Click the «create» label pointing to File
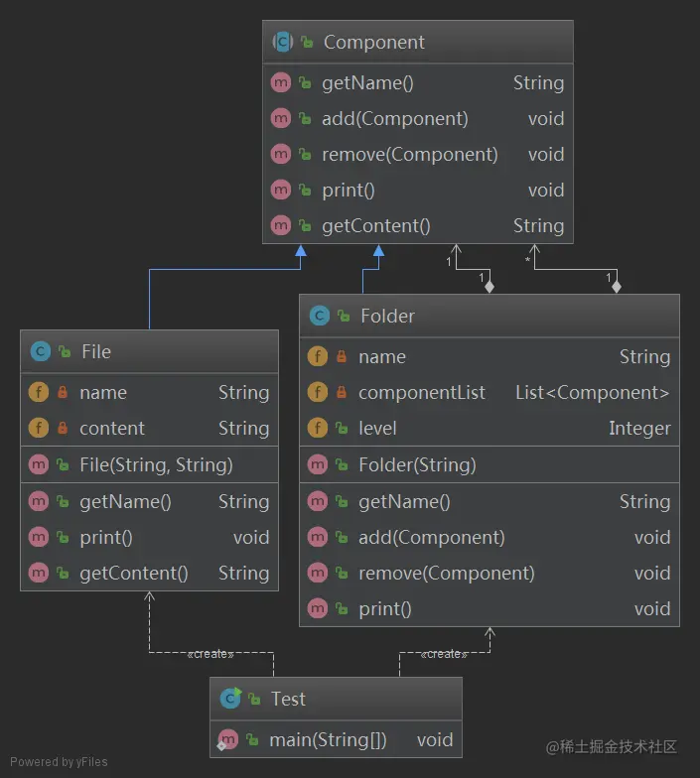 pos(210,654)
